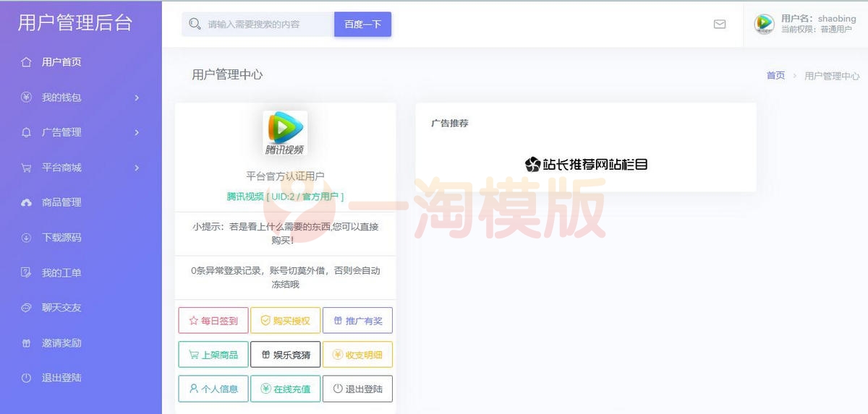Click the 站长推荐网站栏目 ad banner
Viewport: 868px width, 414px height.
(586, 164)
